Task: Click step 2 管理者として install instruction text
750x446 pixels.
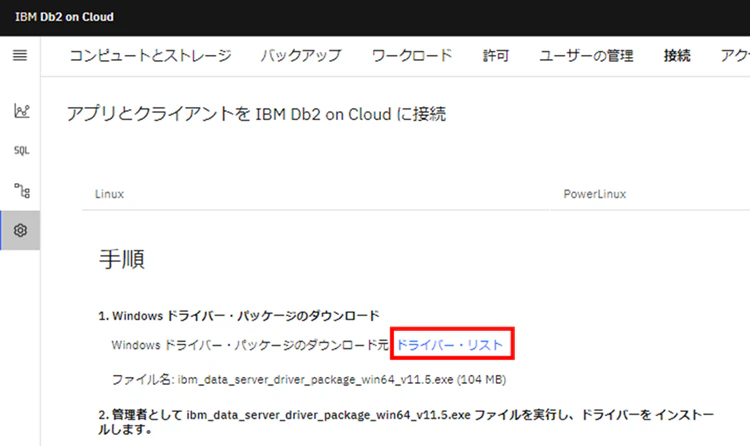Action: tap(406, 422)
